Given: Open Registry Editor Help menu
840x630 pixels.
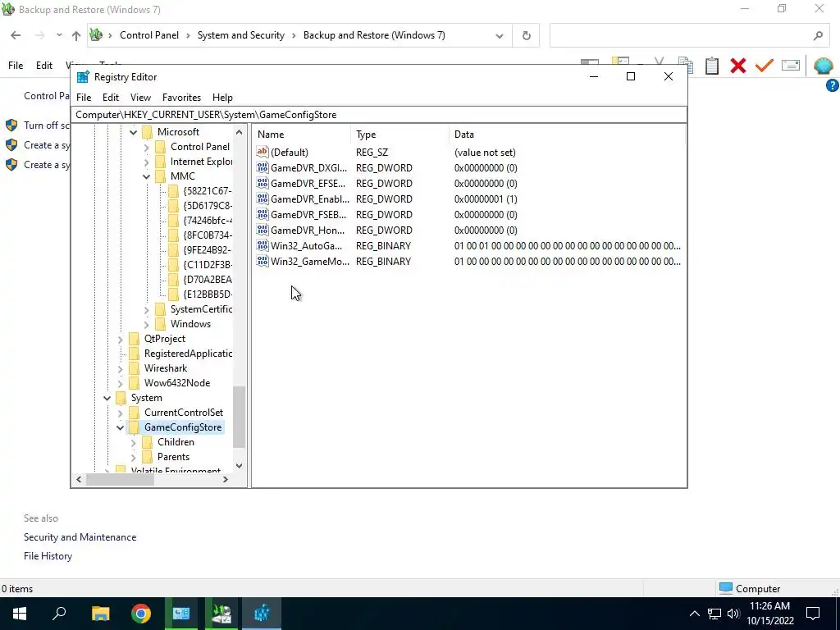Looking at the screenshot, I should pyautogui.click(x=222, y=98).
